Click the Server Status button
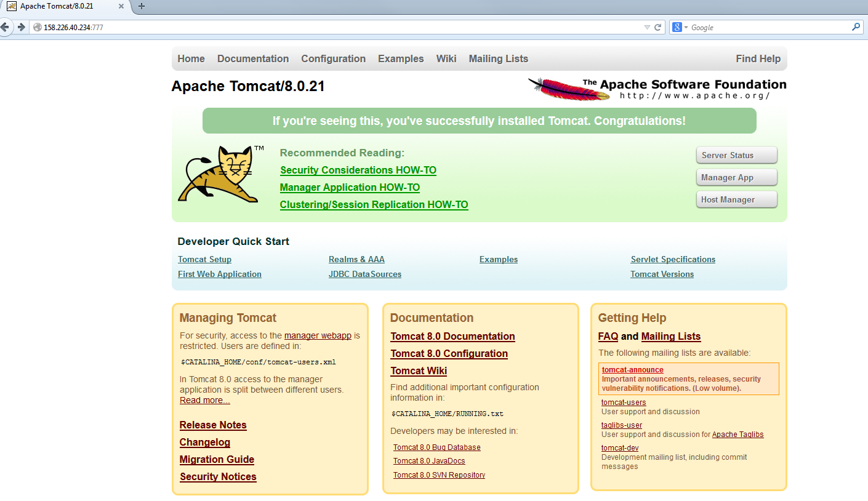 [x=737, y=155]
